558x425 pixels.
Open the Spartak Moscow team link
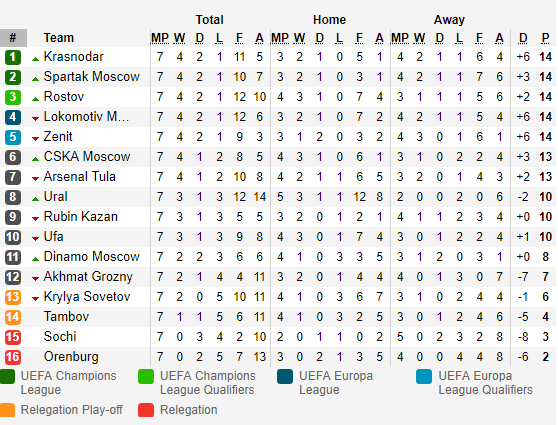pos(92,77)
